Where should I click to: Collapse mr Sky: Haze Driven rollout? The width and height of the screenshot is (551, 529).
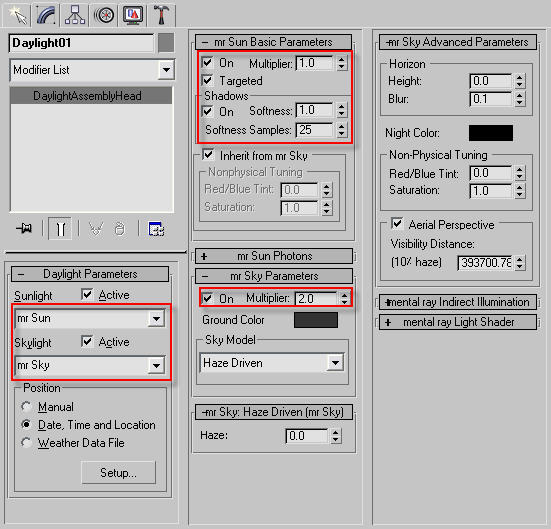click(x=274, y=412)
